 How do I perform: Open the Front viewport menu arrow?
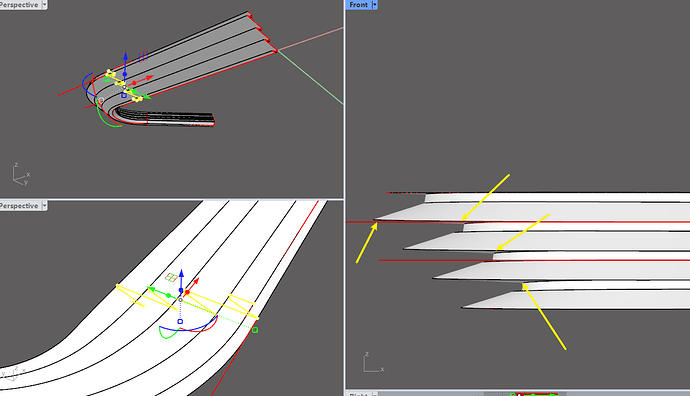(x=374, y=5)
